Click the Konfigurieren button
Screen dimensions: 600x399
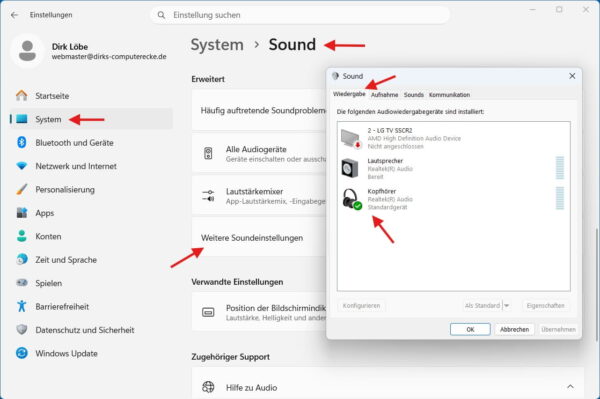click(361, 306)
